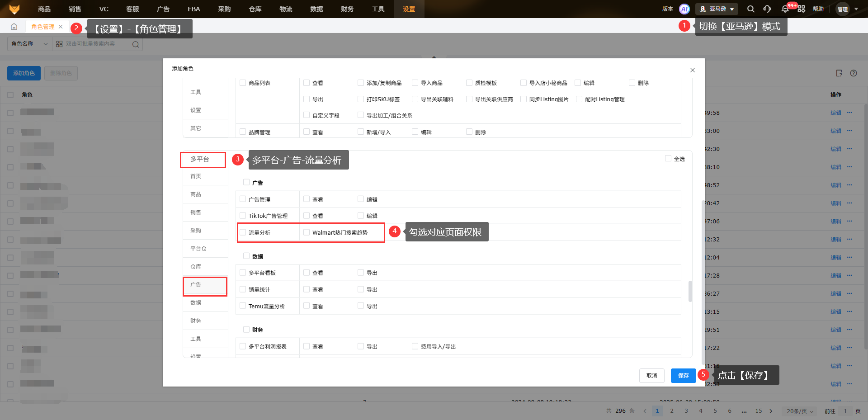Expand the 角色名称 search field dropdown

[30, 44]
